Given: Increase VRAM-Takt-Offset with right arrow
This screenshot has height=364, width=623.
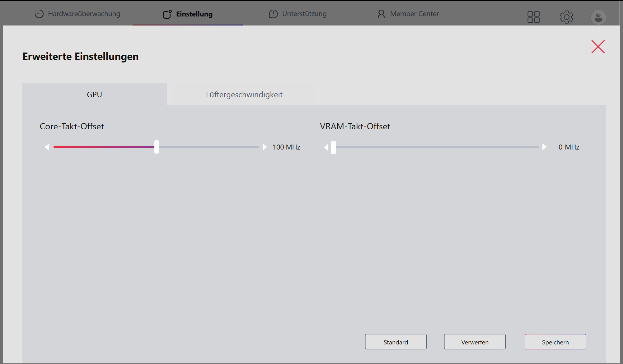Looking at the screenshot, I should 544,147.
